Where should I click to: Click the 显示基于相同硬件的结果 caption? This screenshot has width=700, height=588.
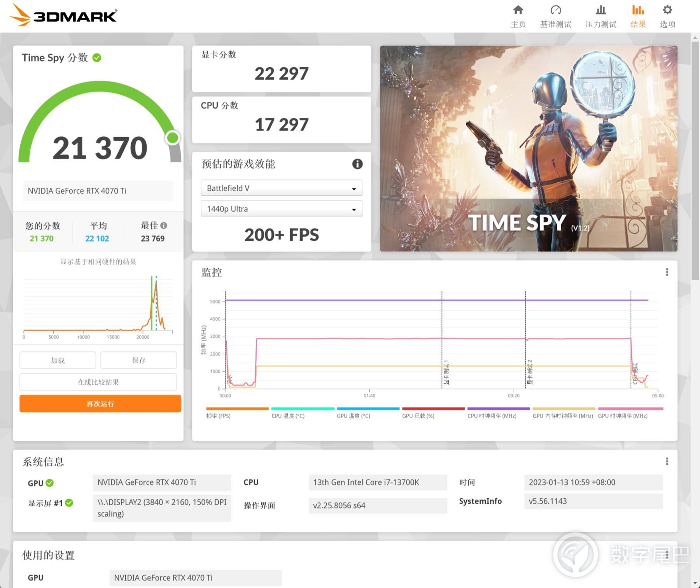tap(98, 262)
